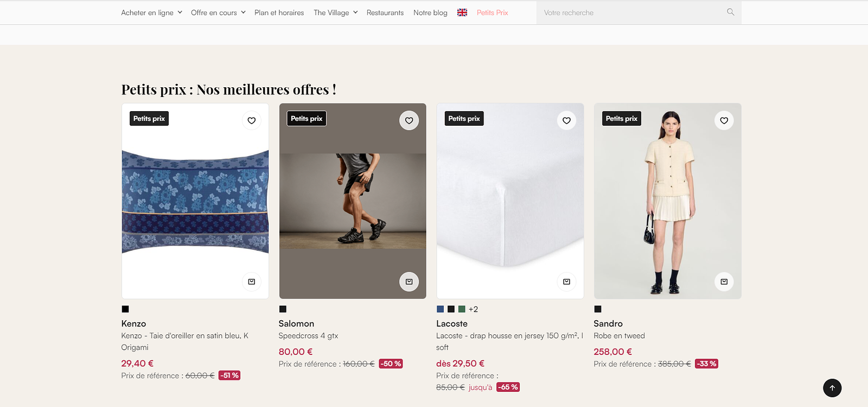The width and height of the screenshot is (868, 407).
Task: Expand the Acheter en ligne dropdown
Action: point(152,12)
